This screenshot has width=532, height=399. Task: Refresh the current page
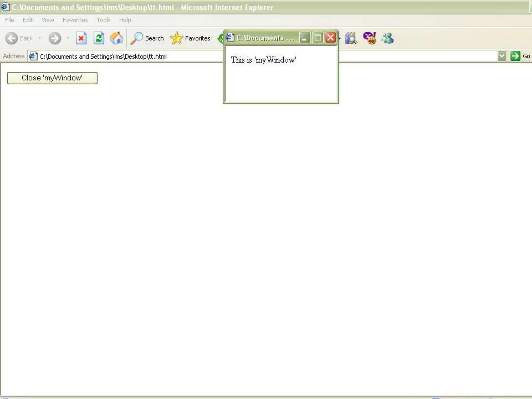tap(99, 38)
